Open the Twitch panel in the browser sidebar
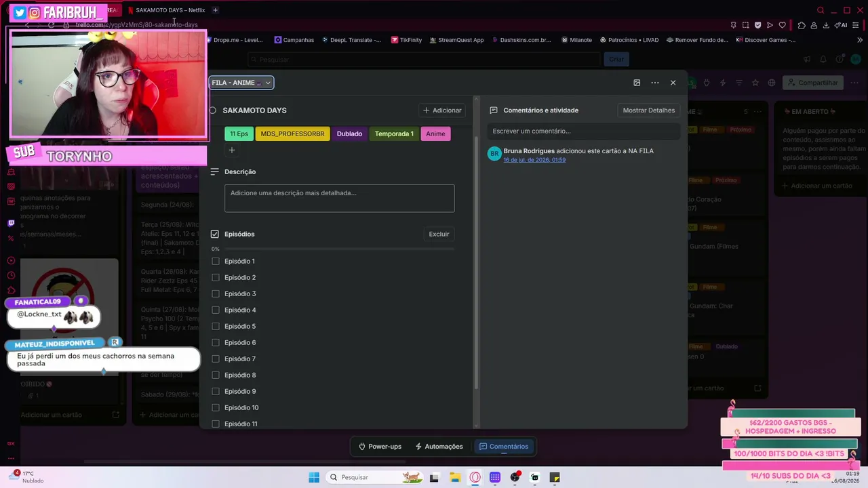Screen dimensions: 868x488 [11, 223]
